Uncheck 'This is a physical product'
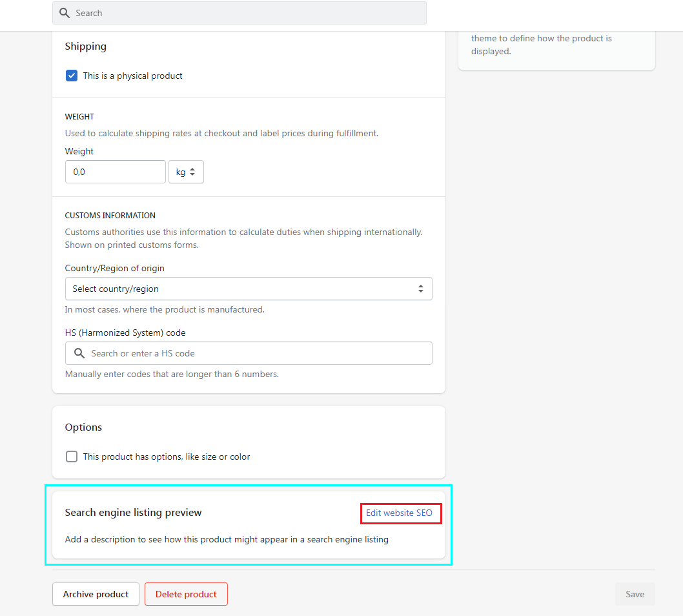The height and width of the screenshot is (616, 683). [72, 76]
